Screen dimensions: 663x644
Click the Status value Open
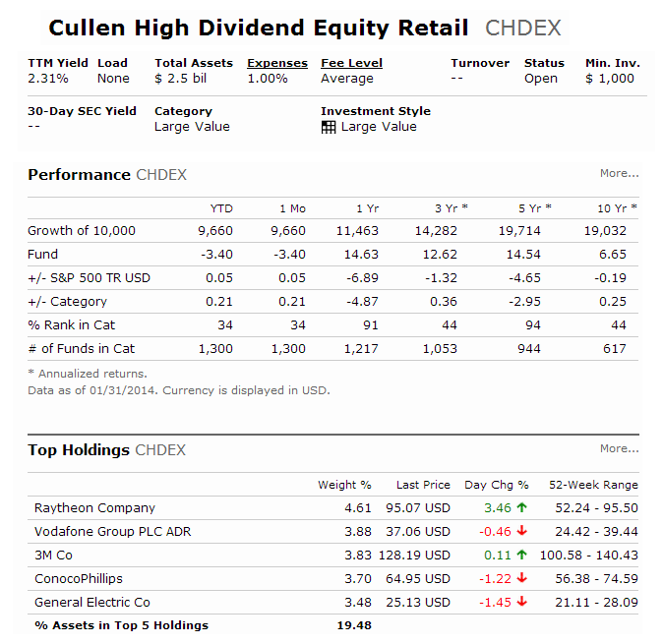pyautogui.click(x=541, y=79)
